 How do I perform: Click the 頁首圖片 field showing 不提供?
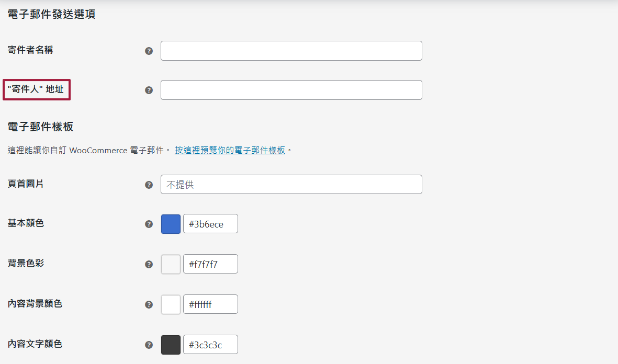click(291, 184)
